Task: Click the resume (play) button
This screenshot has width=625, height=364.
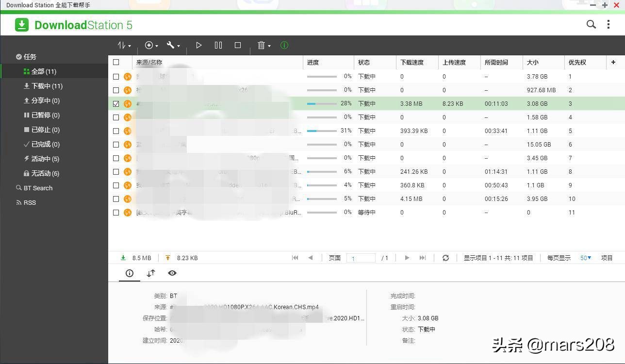Action: [199, 45]
